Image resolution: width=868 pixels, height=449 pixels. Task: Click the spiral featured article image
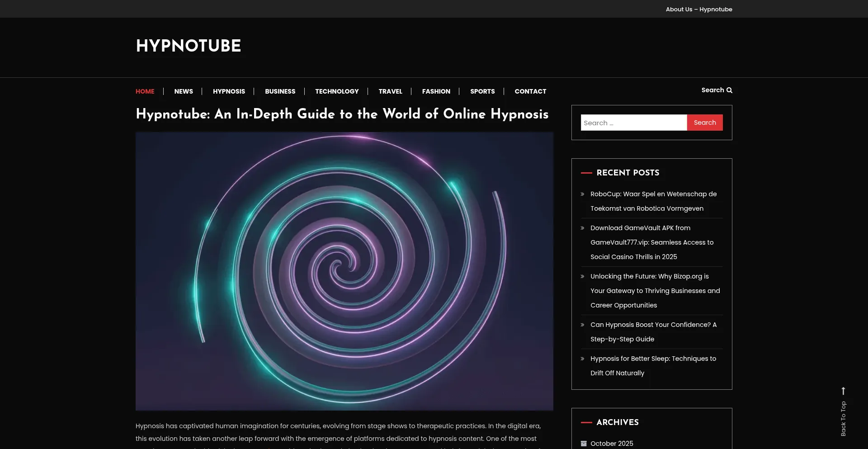[344, 271]
